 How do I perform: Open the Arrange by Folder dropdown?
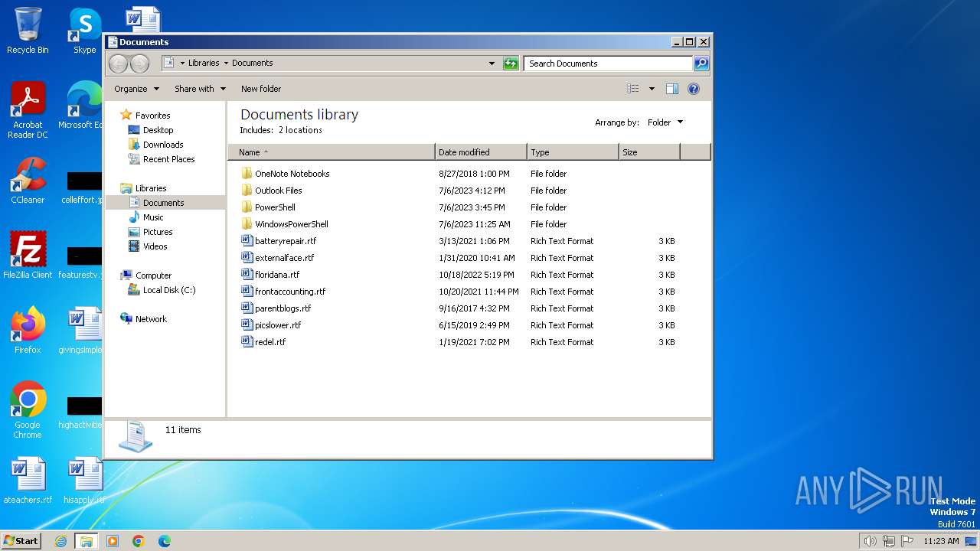point(665,122)
